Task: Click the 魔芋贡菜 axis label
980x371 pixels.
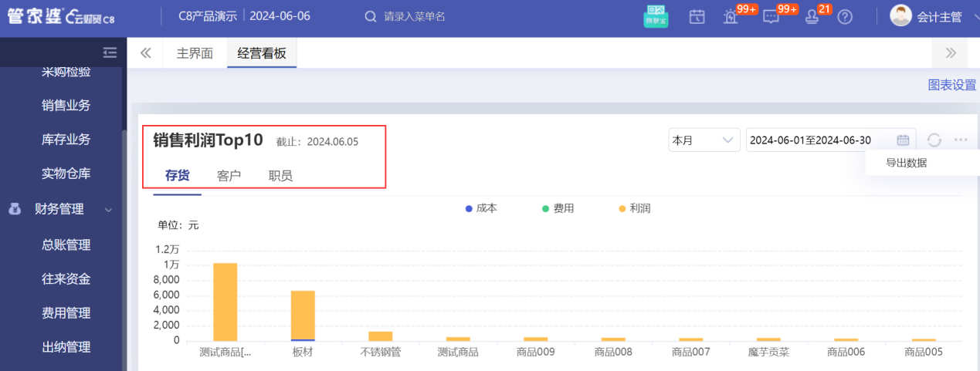Action: pos(768,352)
